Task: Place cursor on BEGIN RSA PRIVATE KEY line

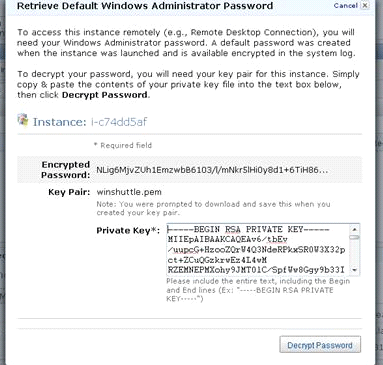Action: (x=249, y=229)
